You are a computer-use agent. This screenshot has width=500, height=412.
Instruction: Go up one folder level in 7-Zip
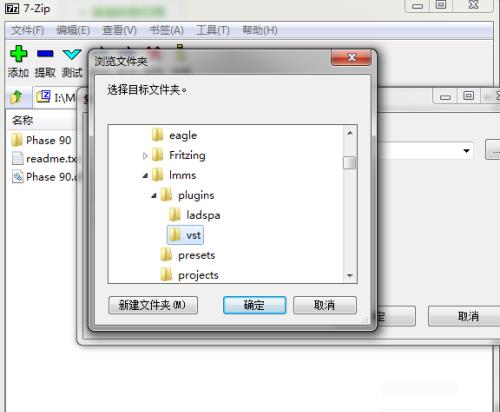(x=16, y=97)
